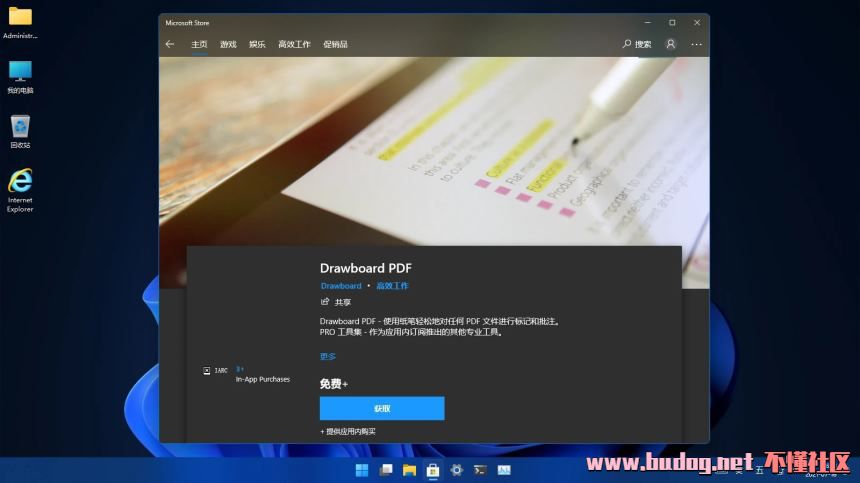This screenshot has height=483, width=860.
Task: Click the Drawboard PDF title
Action: (x=366, y=268)
